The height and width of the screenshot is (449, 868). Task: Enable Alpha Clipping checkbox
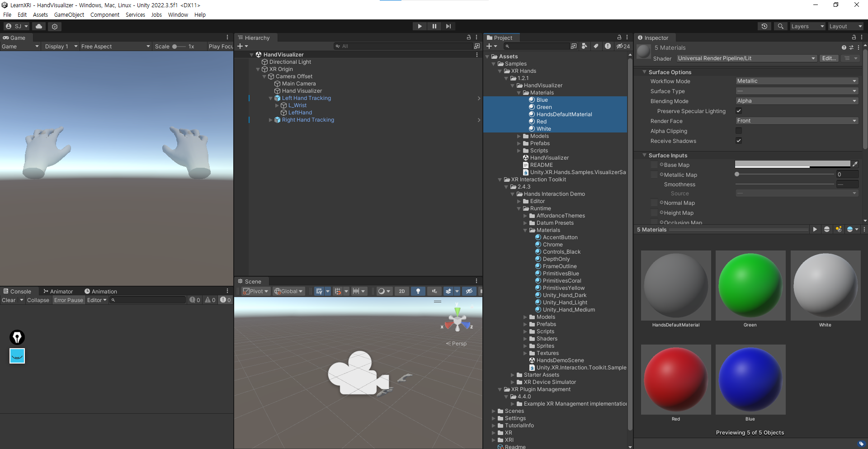pyautogui.click(x=739, y=131)
